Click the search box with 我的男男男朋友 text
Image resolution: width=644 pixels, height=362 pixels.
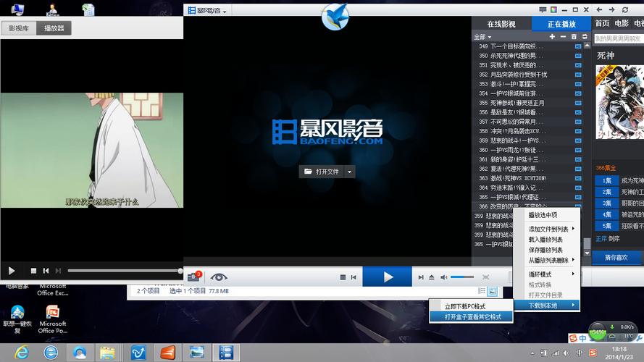click(619, 38)
